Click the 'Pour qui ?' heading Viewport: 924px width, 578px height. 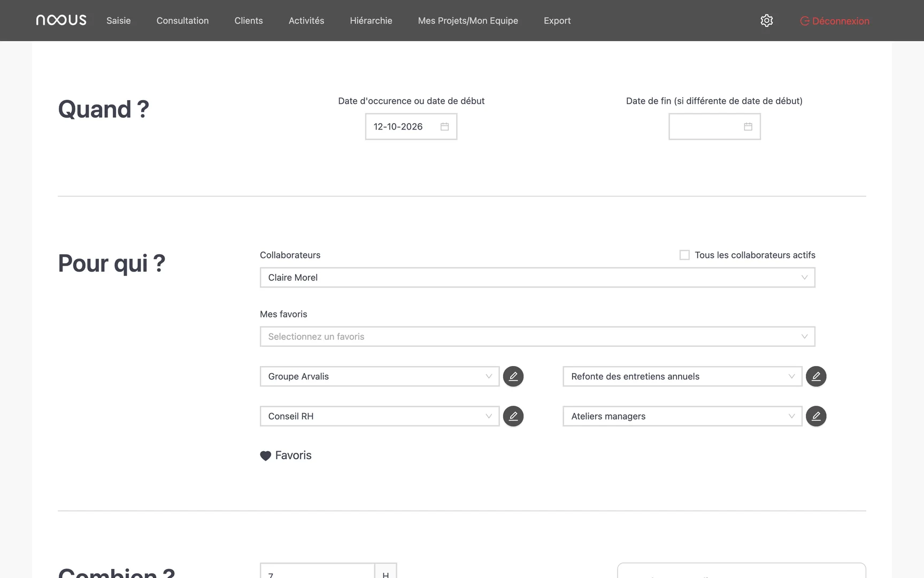coord(111,263)
